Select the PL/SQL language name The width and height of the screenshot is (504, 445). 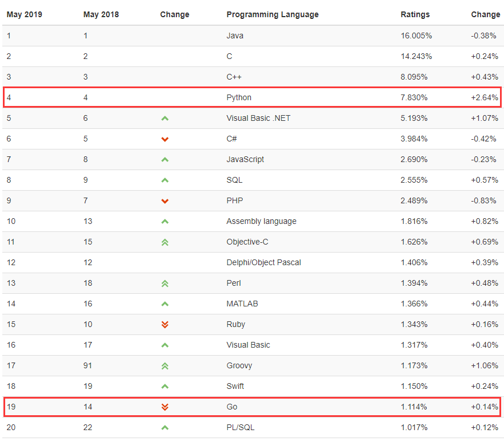click(x=241, y=427)
